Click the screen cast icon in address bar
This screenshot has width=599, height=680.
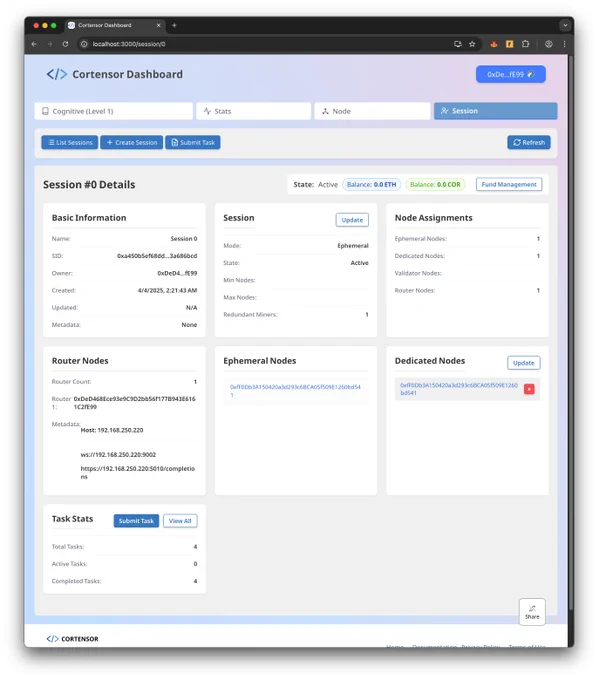pos(458,44)
